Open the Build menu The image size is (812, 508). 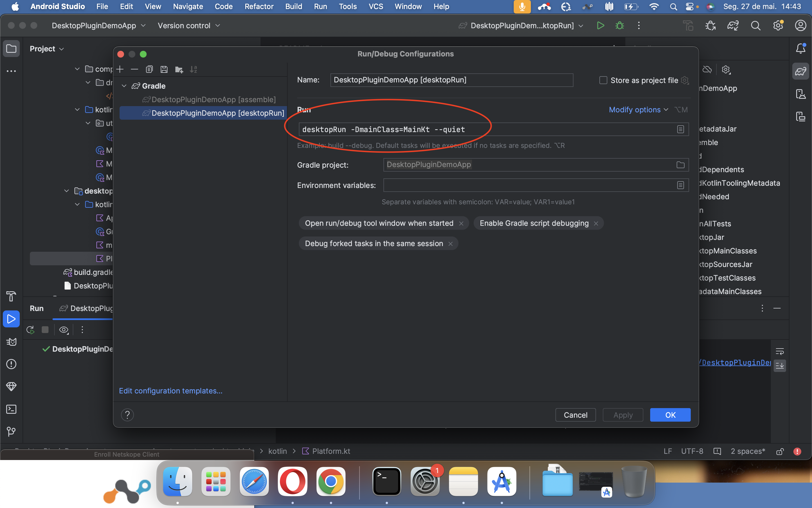(294, 6)
